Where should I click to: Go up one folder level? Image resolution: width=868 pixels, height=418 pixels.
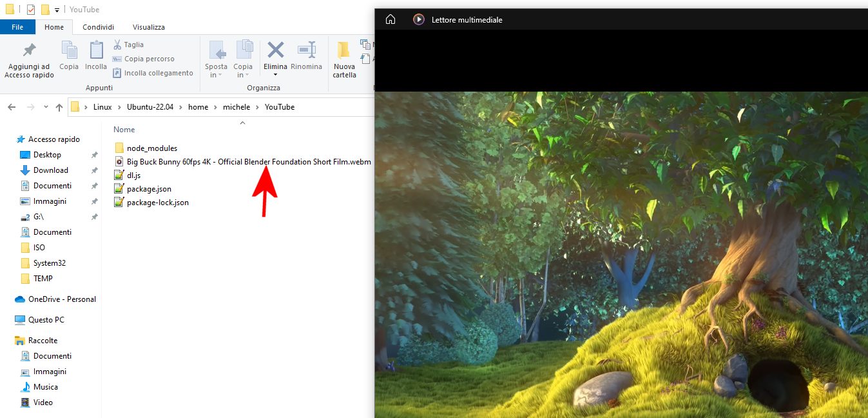(x=59, y=107)
